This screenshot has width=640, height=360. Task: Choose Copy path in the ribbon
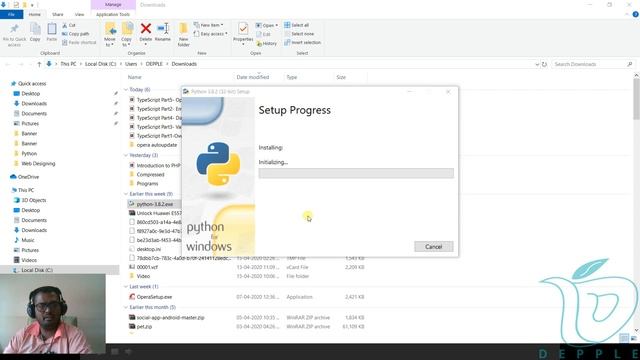[76, 34]
